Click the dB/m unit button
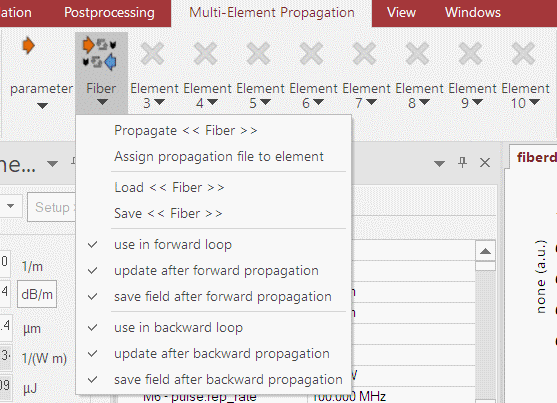 37,294
